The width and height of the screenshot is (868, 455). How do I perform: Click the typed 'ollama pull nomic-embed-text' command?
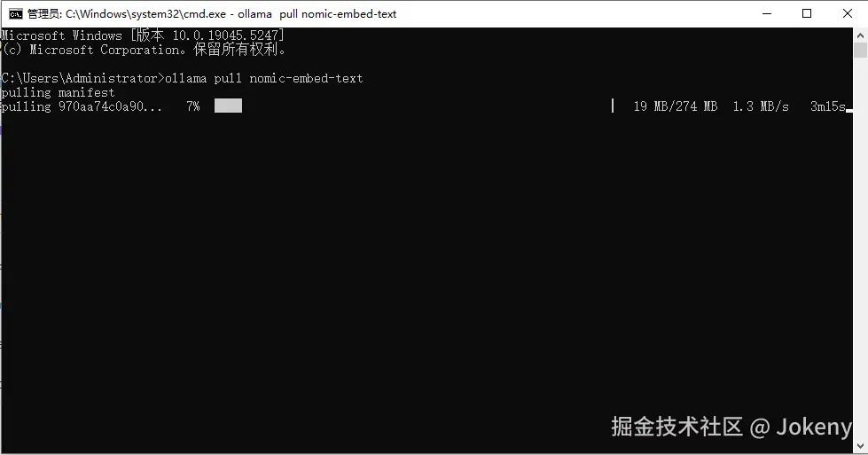[264, 78]
